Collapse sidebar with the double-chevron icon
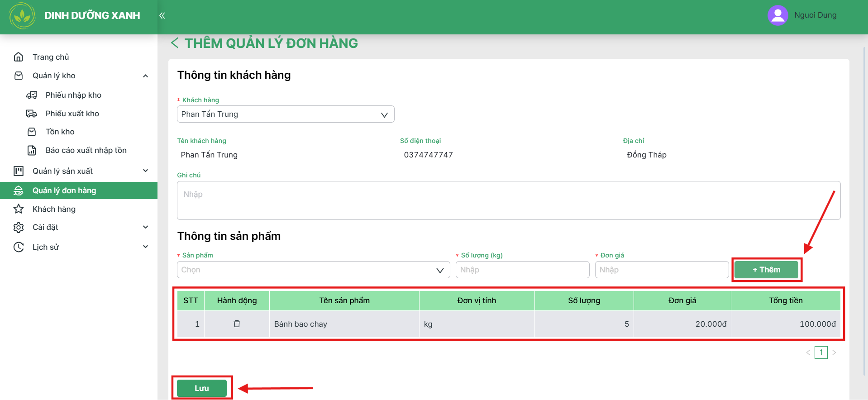This screenshot has height=400, width=868. [162, 15]
